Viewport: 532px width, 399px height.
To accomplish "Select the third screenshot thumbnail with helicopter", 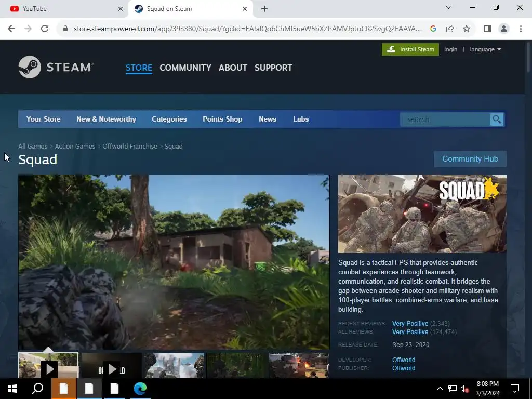I will [x=174, y=366].
